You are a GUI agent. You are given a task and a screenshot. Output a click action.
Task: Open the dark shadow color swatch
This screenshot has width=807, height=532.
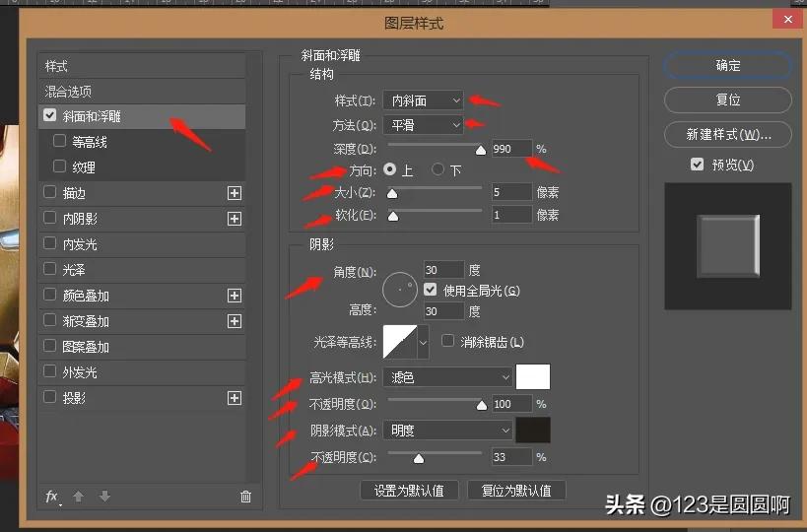click(x=533, y=431)
